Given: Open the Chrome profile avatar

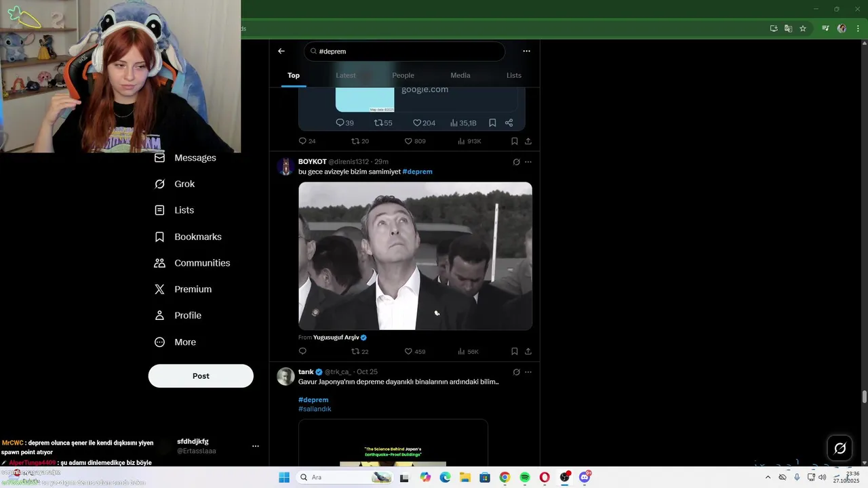Looking at the screenshot, I should (x=842, y=28).
